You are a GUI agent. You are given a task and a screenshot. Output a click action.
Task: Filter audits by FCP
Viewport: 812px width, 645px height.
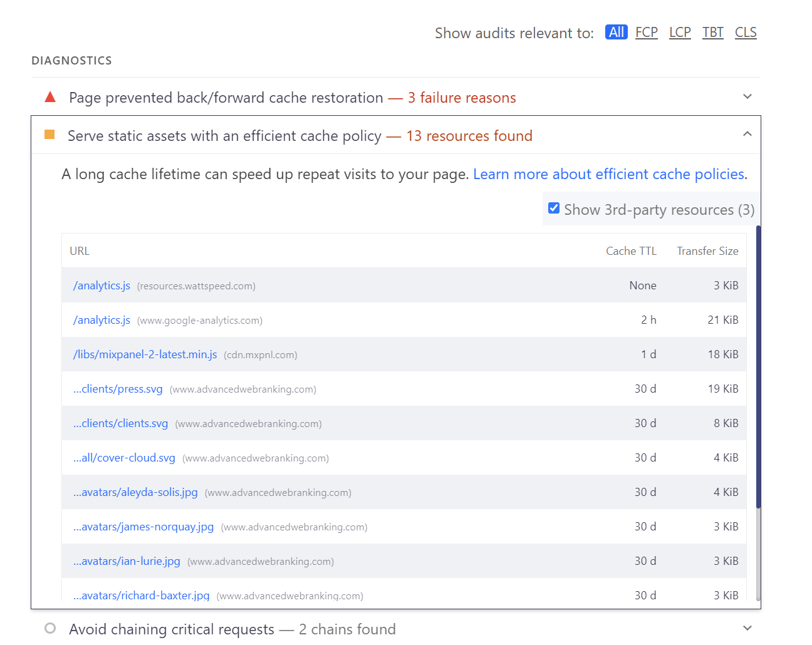coord(647,32)
